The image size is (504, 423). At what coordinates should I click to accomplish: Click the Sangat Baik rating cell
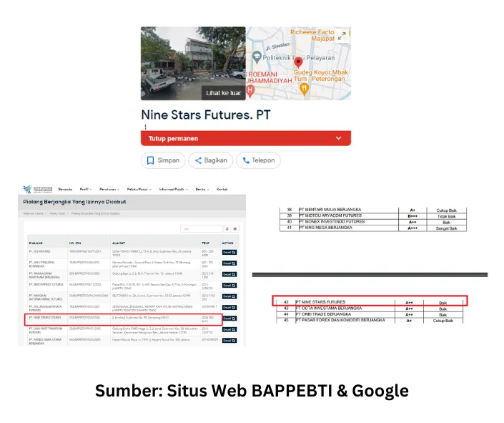point(447,228)
